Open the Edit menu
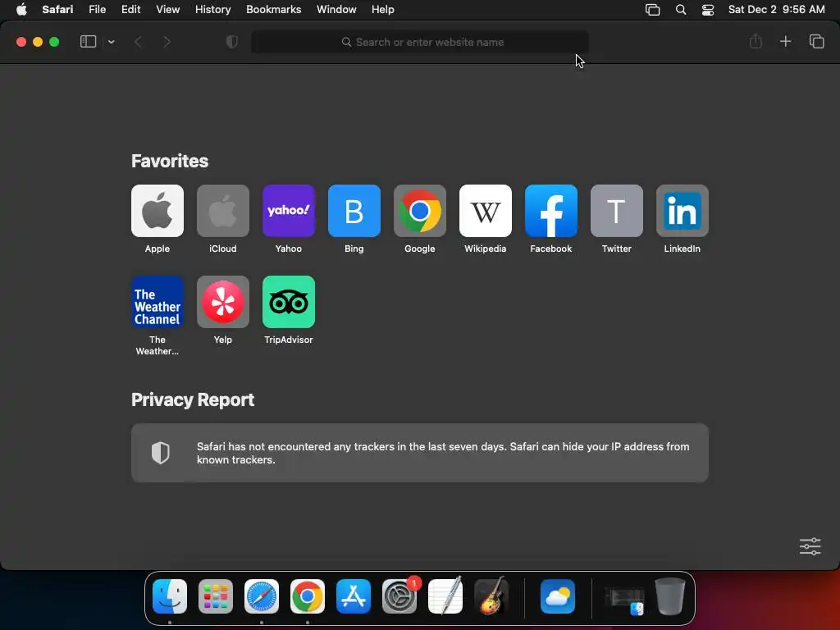 coord(130,10)
